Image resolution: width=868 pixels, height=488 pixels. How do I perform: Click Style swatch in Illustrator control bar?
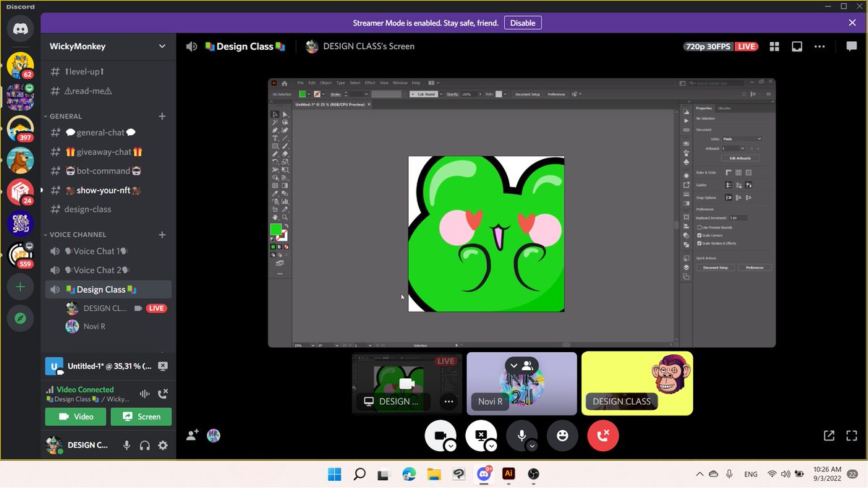coord(498,94)
